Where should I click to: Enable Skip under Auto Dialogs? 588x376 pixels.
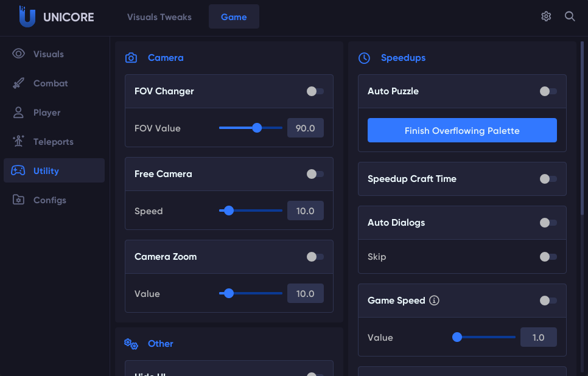pos(548,257)
